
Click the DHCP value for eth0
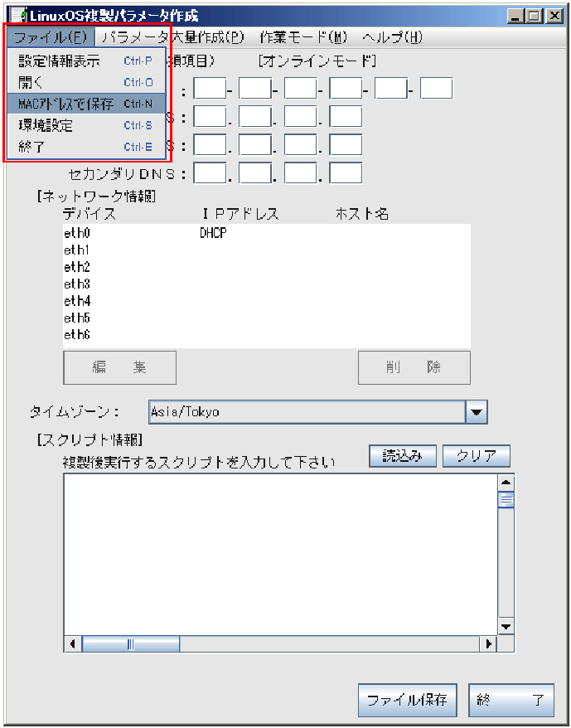click(214, 234)
